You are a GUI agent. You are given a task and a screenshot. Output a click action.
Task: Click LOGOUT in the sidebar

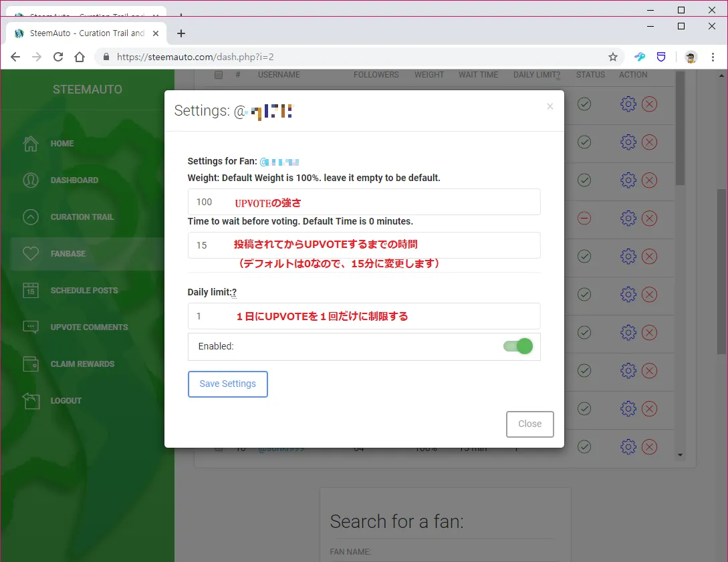(66, 400)
